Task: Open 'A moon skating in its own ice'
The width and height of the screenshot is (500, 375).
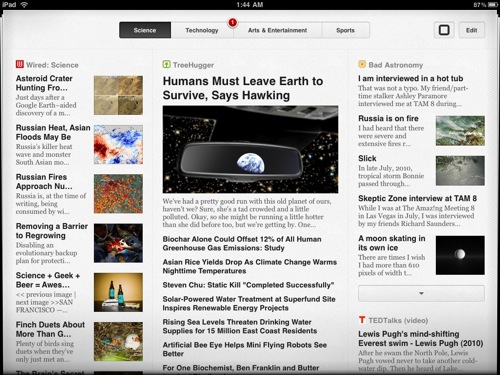Action: [x=392, y=243]
